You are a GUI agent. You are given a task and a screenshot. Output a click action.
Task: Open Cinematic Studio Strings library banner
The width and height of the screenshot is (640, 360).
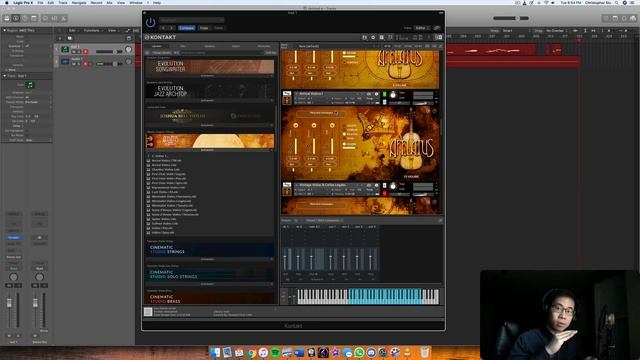tap(210, 250)
